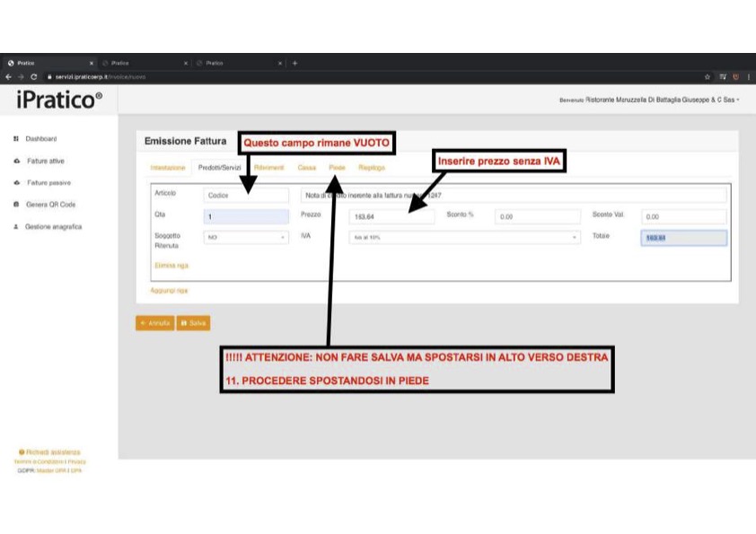The width and height of the screenshot is (756, 534).
Task: Open the Soggetto Ritenuta dropdown
Action: (246, 238)
